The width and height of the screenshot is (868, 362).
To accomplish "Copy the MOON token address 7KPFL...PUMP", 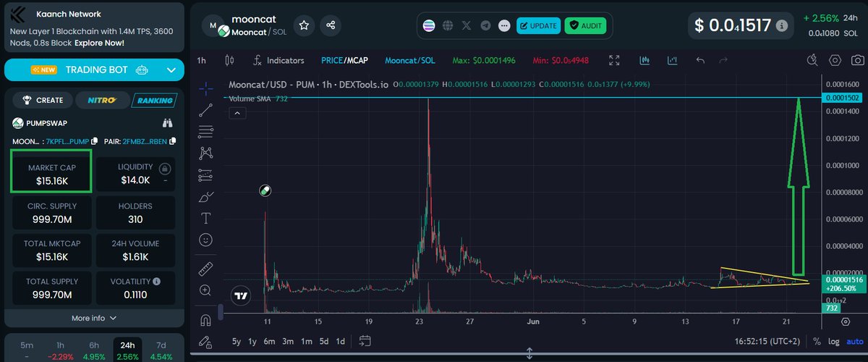I will point(94,140).
